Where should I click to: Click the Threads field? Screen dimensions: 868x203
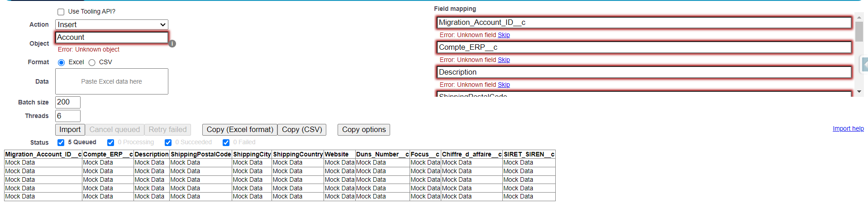(68, 116)
